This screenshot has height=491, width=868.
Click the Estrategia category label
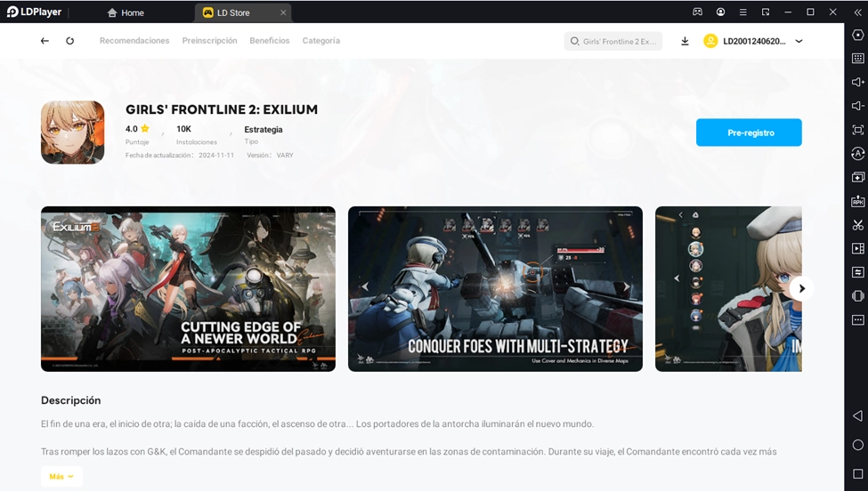point(264,129)
